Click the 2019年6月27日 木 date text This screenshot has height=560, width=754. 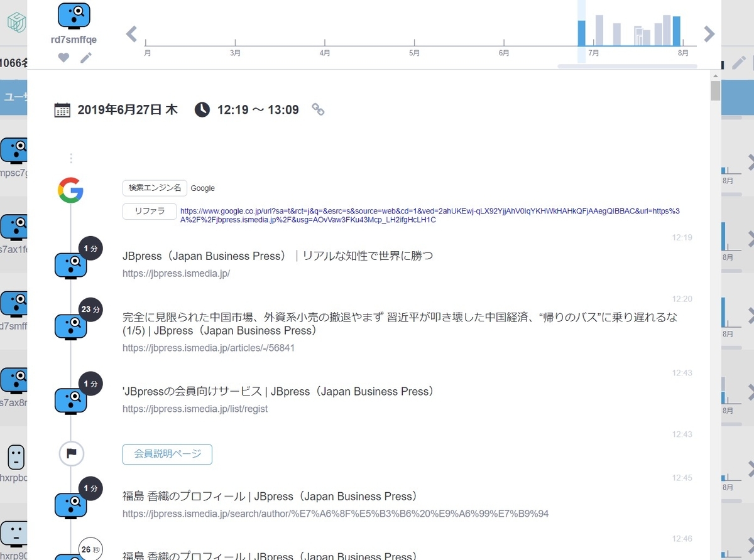128,110
